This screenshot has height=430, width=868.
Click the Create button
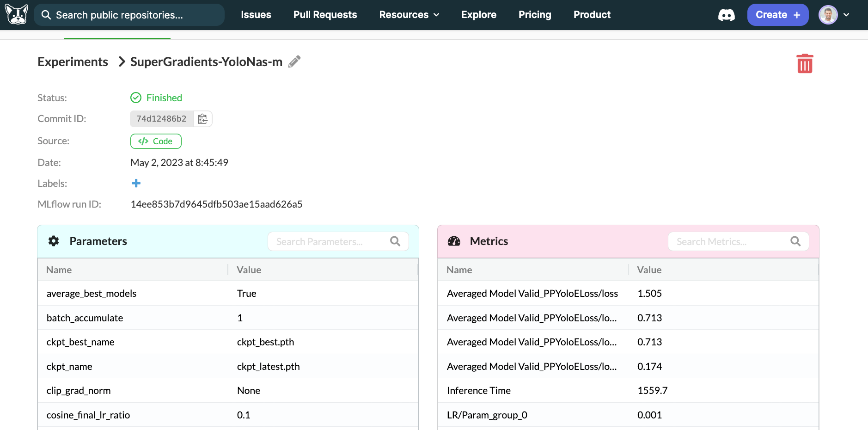(778, 15)
